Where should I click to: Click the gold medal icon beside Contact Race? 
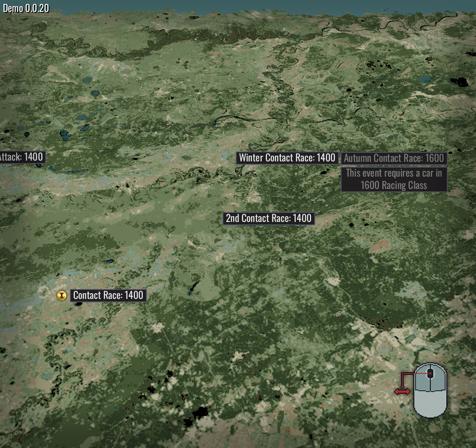pos(62,295)
